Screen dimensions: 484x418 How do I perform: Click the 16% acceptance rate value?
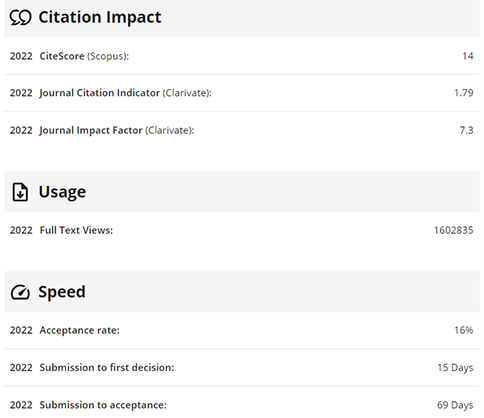pyautogui.click(x=464, y=330)
